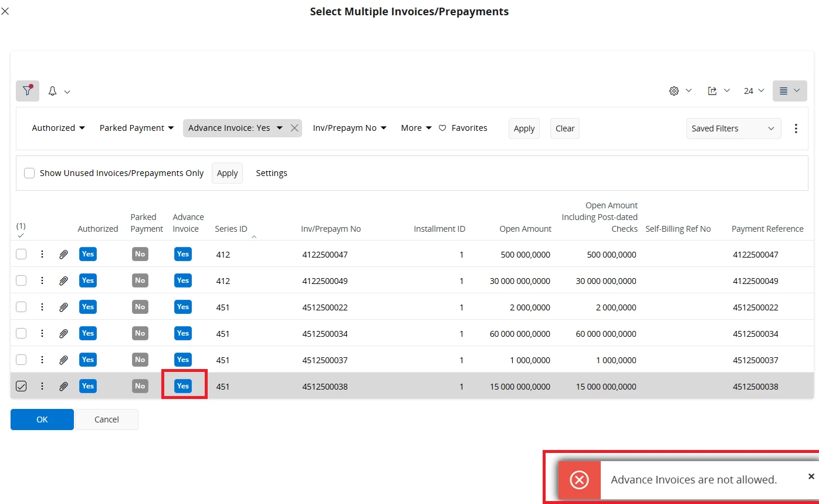819x504 pixels.
Task: Sort by the Inv/Prepaym No column
Action: 331,229
